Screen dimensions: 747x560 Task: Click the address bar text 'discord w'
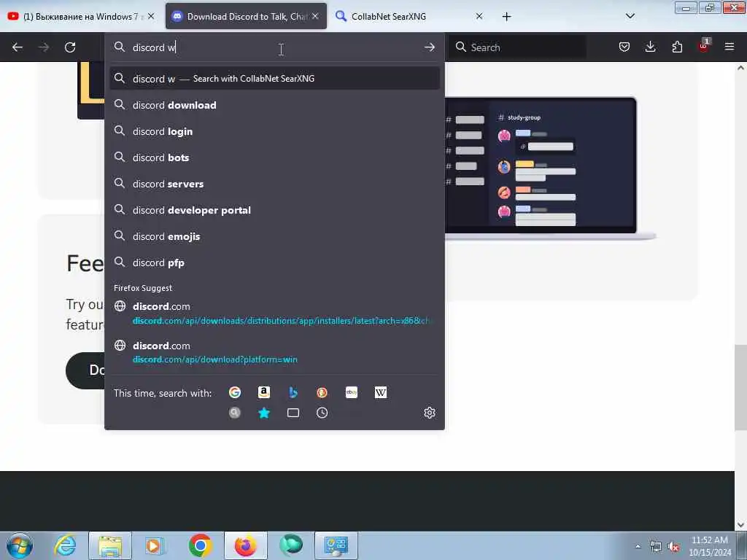pos(154,47)
